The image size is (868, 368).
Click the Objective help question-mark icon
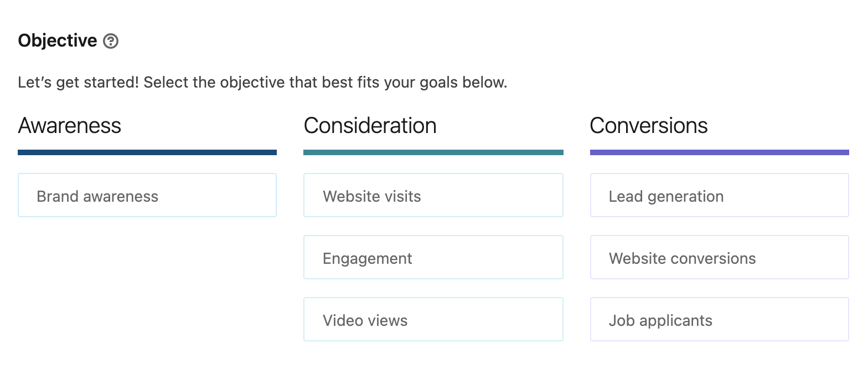[111, 41]
